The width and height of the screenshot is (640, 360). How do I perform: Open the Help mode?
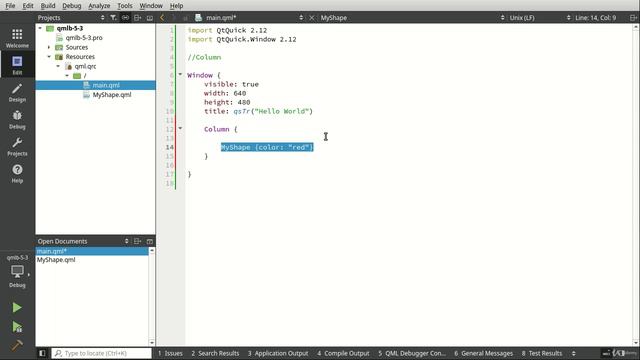[17, 173]
